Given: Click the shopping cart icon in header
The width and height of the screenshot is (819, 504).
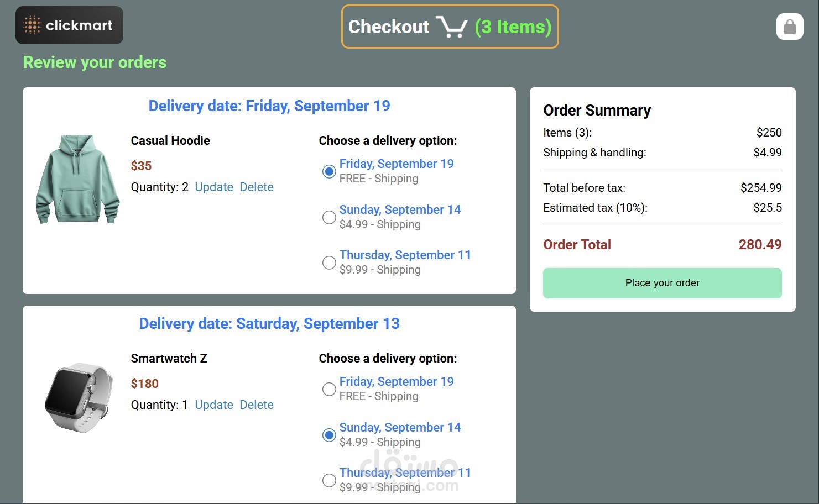Looking at the screenshot, I should pyautogui.click(x=451, y=27).
